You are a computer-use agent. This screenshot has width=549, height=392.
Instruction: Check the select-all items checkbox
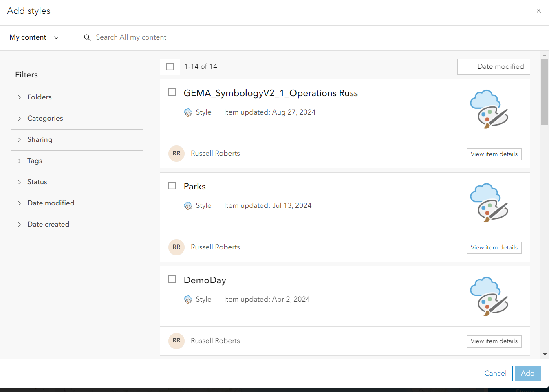pyautogui.click(x=170, y=66)
